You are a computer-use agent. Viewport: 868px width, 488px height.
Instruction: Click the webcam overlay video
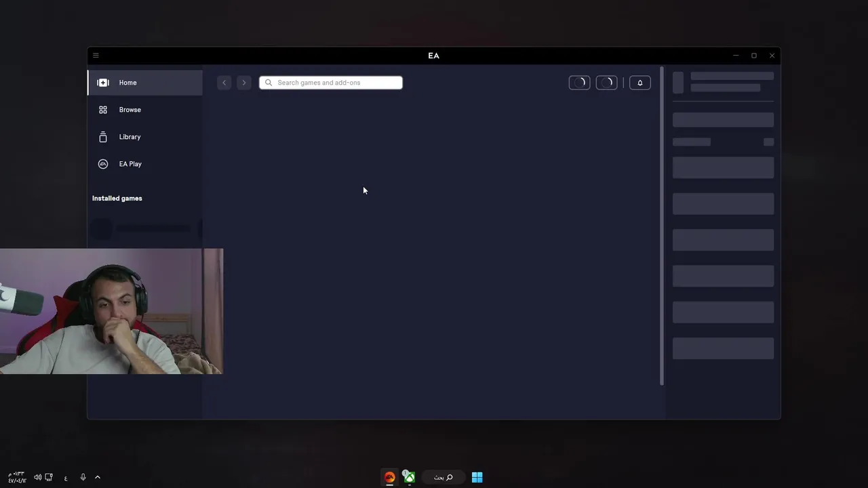click(111, 311)
